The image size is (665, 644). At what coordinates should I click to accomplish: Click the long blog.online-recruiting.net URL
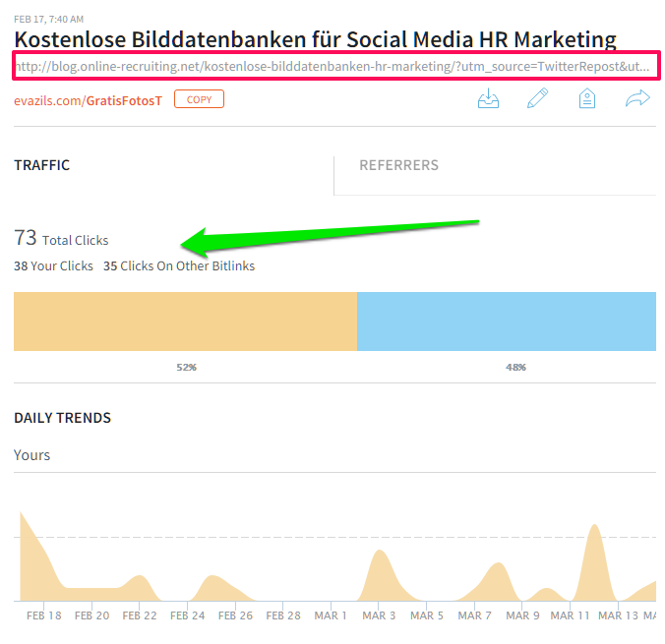332,68
